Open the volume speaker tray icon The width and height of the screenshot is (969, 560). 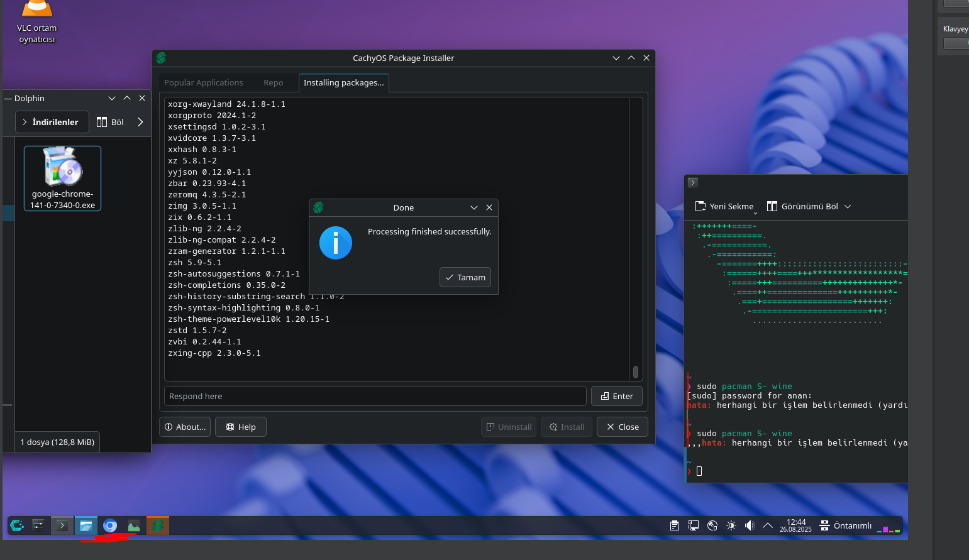pos(750,525)
